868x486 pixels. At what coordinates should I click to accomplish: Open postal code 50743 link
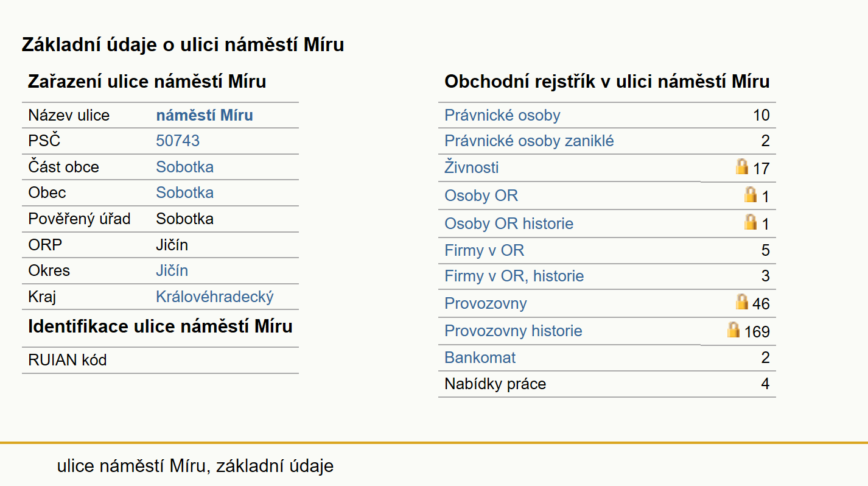[178, 141]
